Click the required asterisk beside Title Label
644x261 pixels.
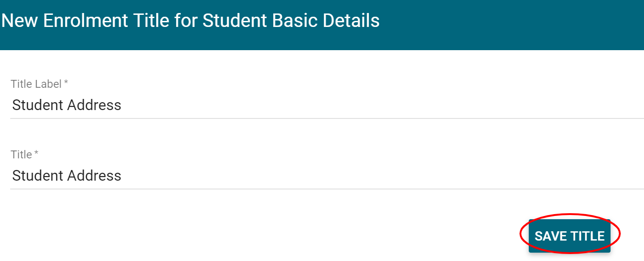pyautogui.click(x=66, y=84)
